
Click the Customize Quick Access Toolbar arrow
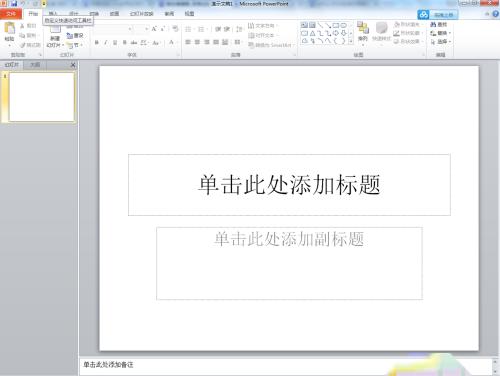click(44, 4)
